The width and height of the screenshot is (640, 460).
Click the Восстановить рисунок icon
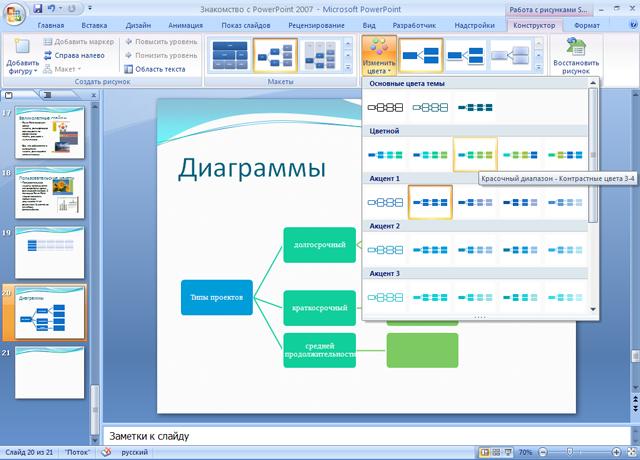(x=576, y=57)
